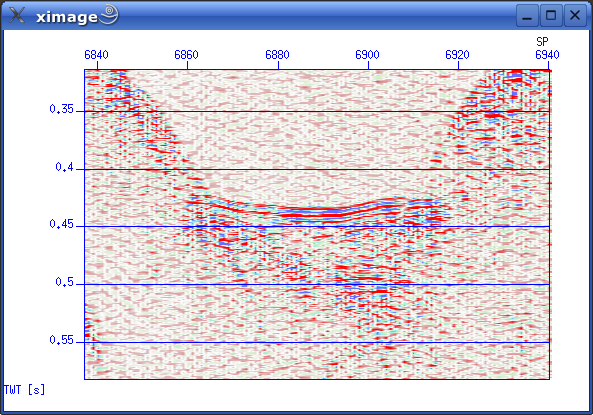Image resolution: width=593 pixels, height=415 pixels.
Task: Click the 0.4 time axis label
Action: tap(64, 167)
